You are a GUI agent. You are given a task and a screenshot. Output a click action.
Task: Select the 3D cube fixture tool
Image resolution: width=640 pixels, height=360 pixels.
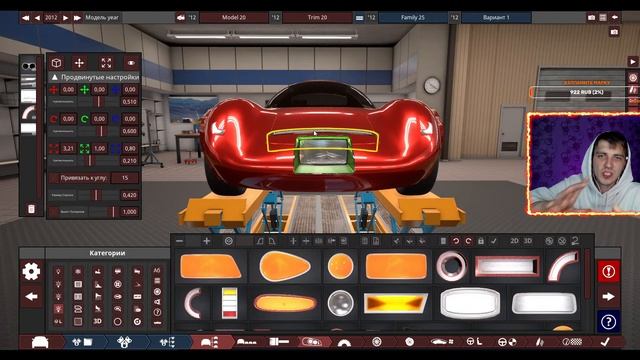click(x=56, y=63)
